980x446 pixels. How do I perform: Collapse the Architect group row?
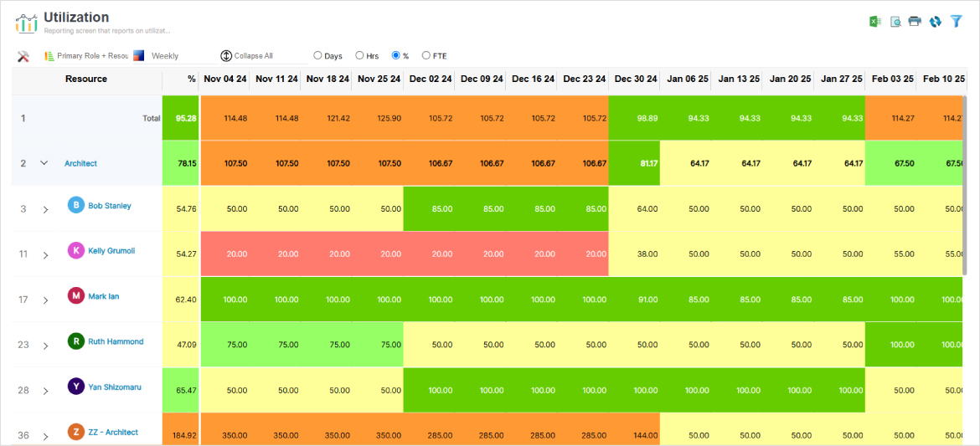click(x=44, y=163)
